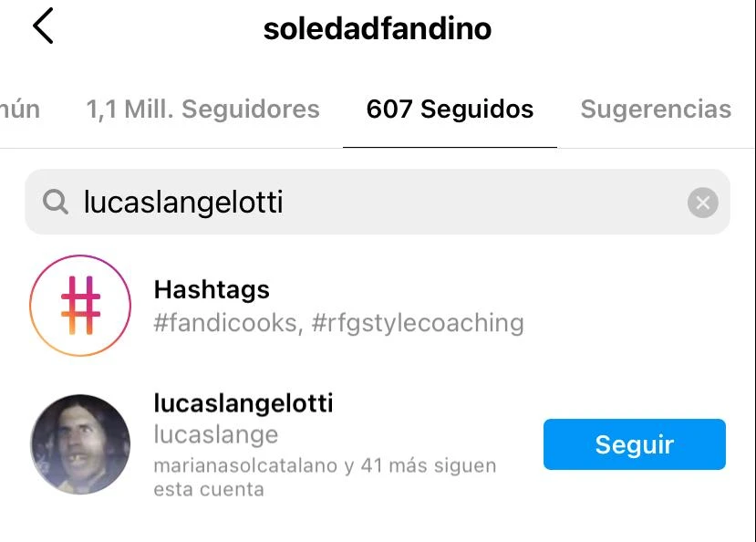Go back using the left arrow icon

click(43, 26)
